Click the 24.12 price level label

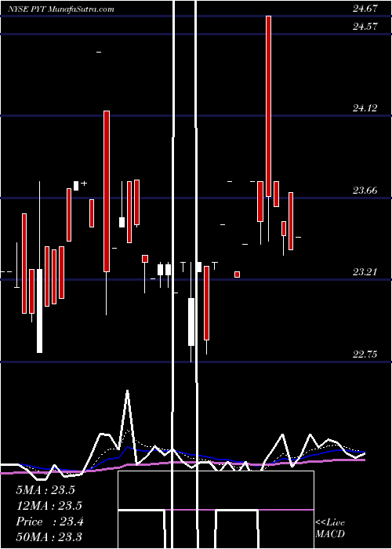click(365, 108)
